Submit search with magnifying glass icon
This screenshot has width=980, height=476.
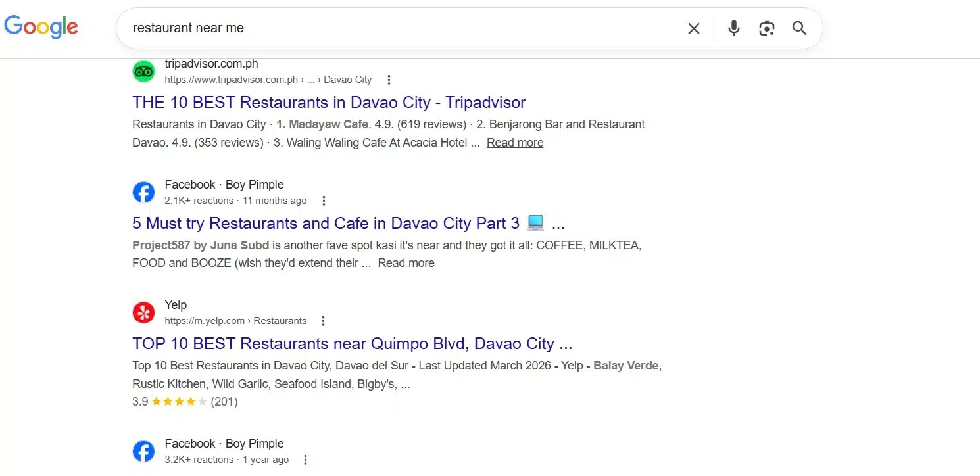[799, 28]
